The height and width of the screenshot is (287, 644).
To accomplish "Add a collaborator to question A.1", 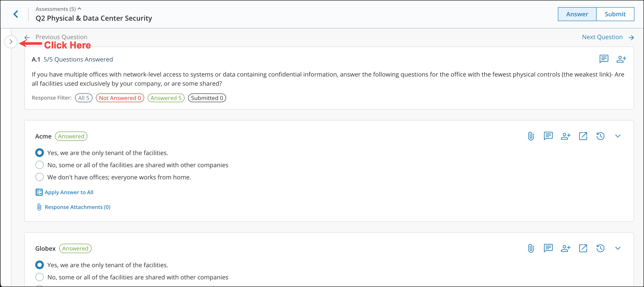I will click(622, 59).
